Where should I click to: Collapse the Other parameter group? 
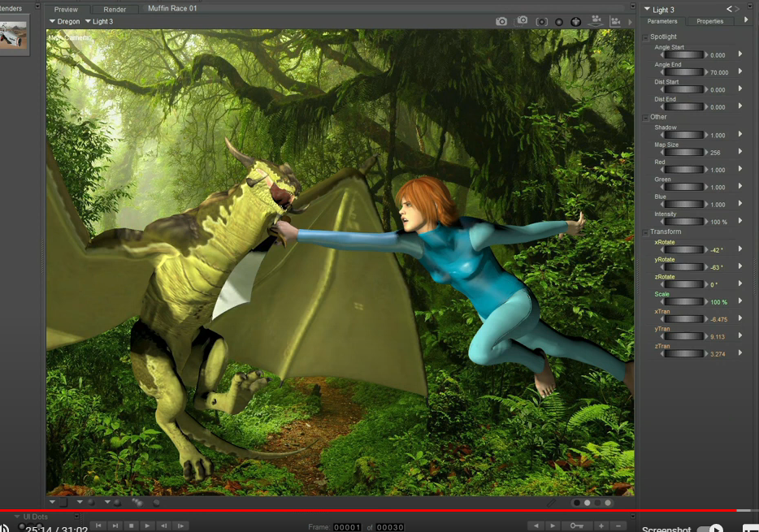646,117
